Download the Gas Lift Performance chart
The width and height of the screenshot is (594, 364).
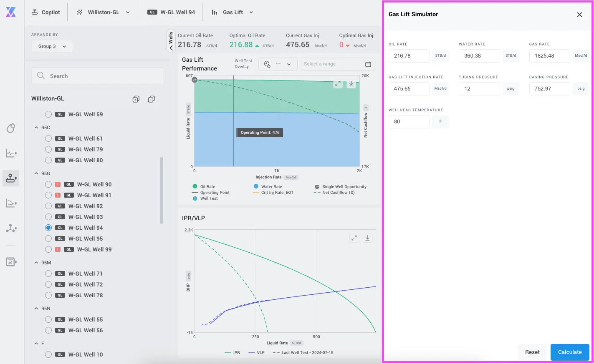coord(351,84)
